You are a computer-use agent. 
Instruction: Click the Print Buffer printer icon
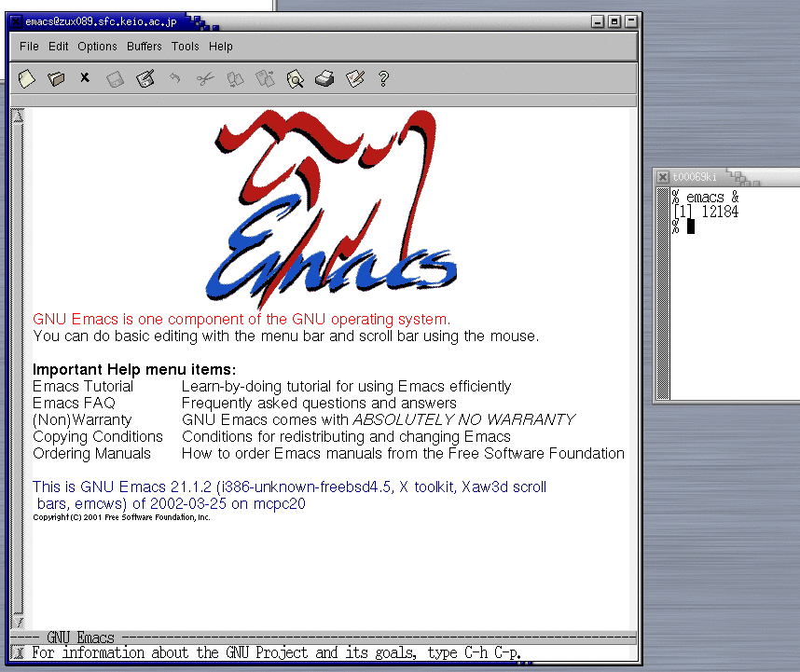(x=324, y=79)
